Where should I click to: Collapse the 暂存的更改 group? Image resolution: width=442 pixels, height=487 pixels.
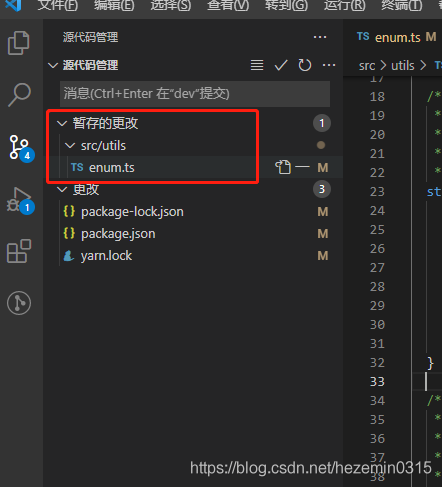tap(62, 123)
